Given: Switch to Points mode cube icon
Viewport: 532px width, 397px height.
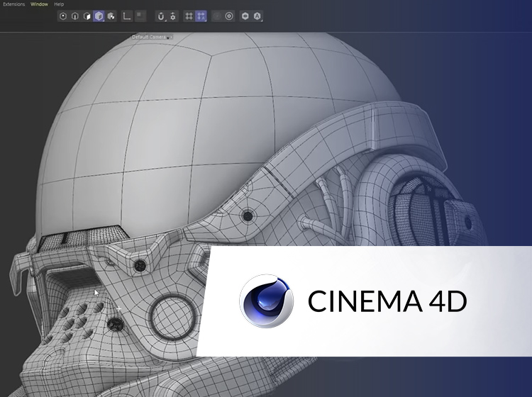Looking at the screenshot, I should click(75, 16).
